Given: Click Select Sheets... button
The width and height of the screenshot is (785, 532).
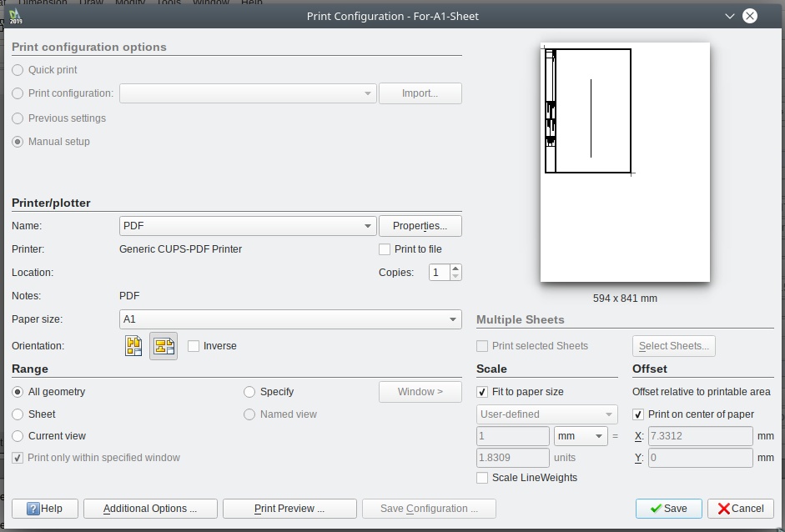Looking at the screenshot, I should (x=674, y=346).
